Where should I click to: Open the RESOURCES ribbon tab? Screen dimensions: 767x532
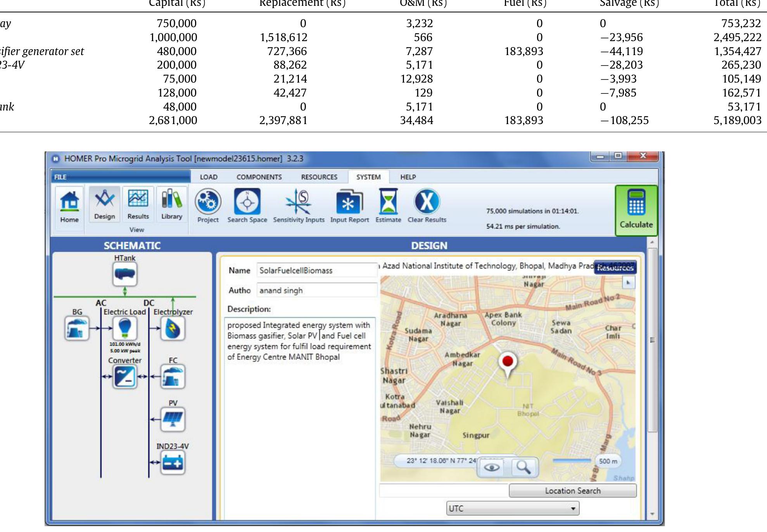tap(319, 177)
